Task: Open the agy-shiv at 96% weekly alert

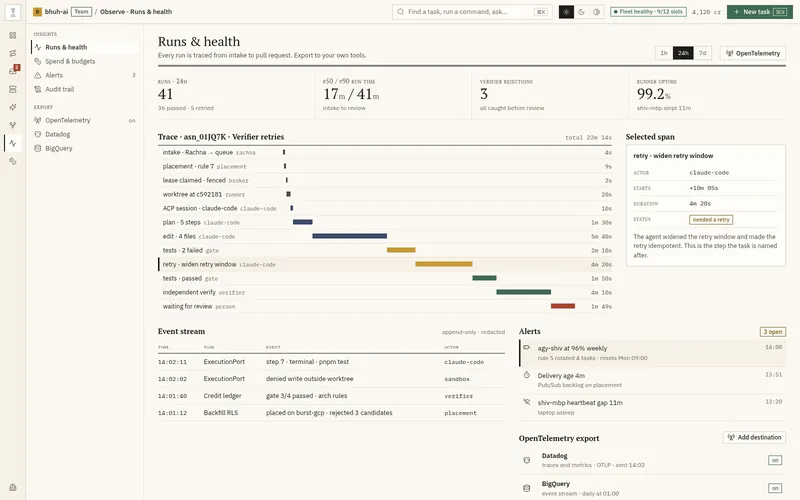Action: point(653,353)
